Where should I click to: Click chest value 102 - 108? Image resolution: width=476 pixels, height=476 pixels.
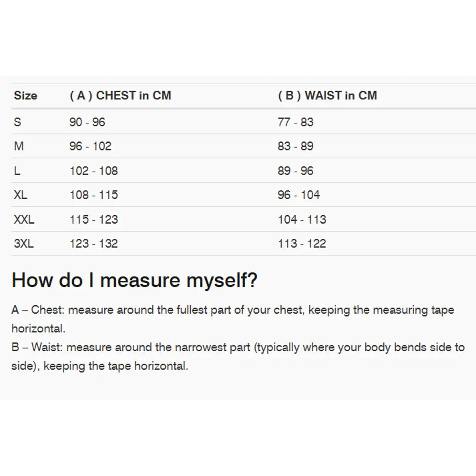(93, 171)
